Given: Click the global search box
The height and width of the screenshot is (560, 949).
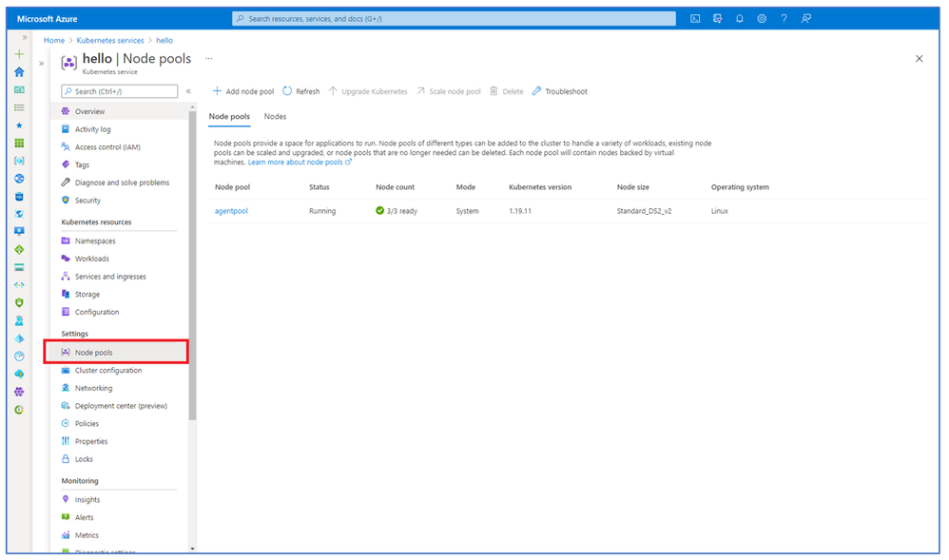Looking at the screenshot, I should click(x=454, y=19).
